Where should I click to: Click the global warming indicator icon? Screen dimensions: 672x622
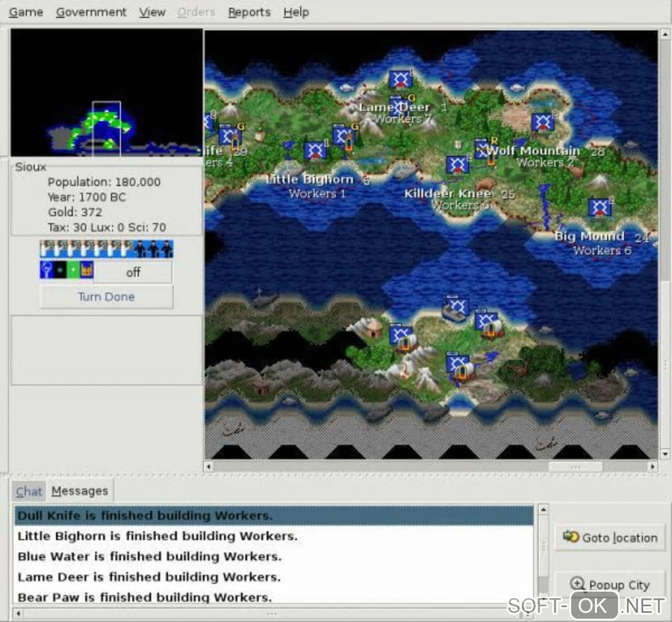coord(60,270)
